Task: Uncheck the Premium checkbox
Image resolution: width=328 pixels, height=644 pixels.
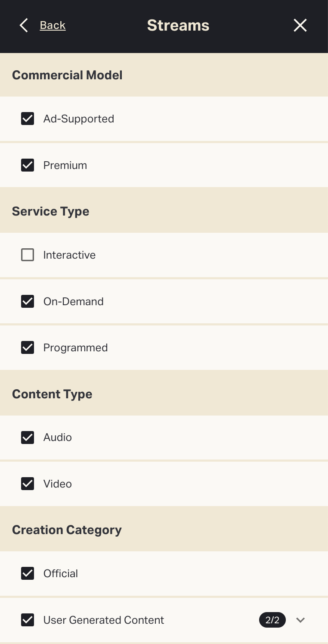Action: coord(28,165)
